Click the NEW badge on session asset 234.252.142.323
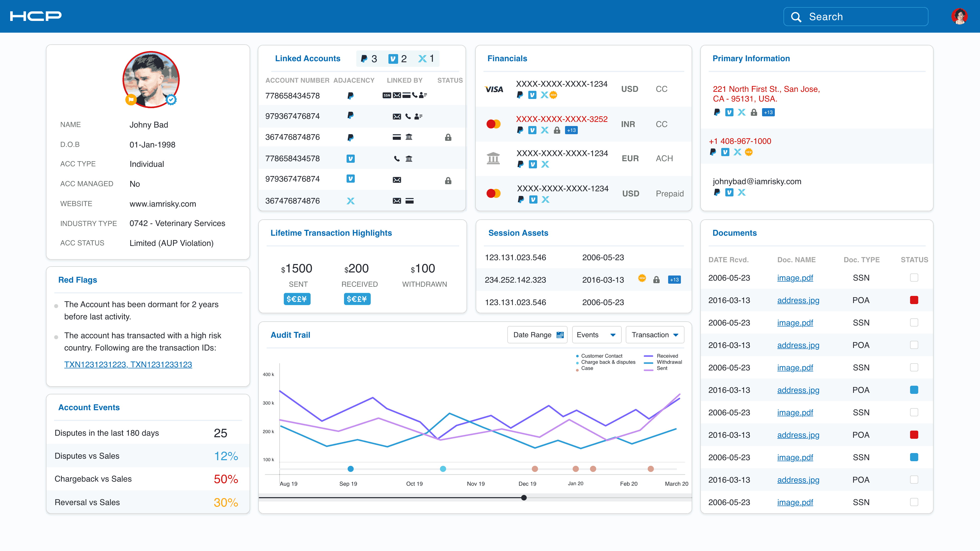Screen dimensions: 980x551 click(642, 280)
